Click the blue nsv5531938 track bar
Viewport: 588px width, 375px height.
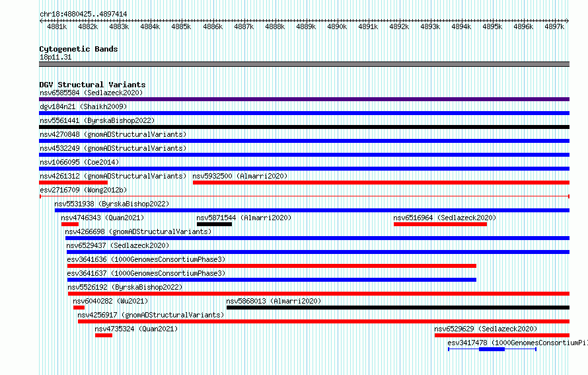[x=312, y=210]
